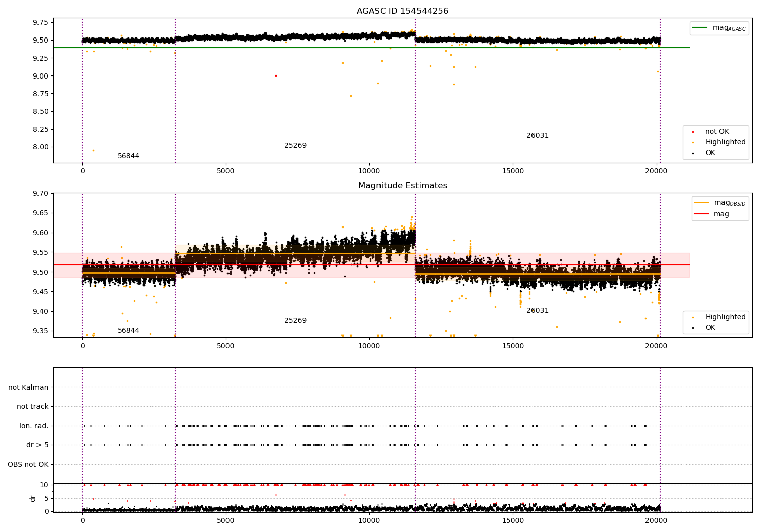Viewport: 760px width, 532px height.
Task: Click the "10" tick on the dr axis
Action: (44, 485)
